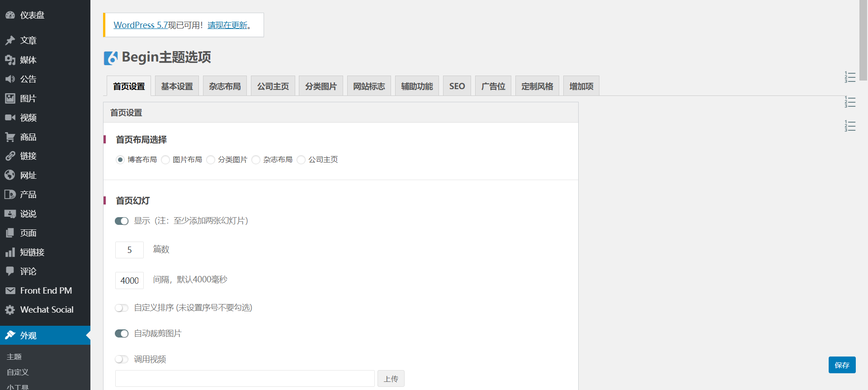Viewport: 868px width, 390px height.
Task: Click the 文章 pin icon
Action: point(10,40)
